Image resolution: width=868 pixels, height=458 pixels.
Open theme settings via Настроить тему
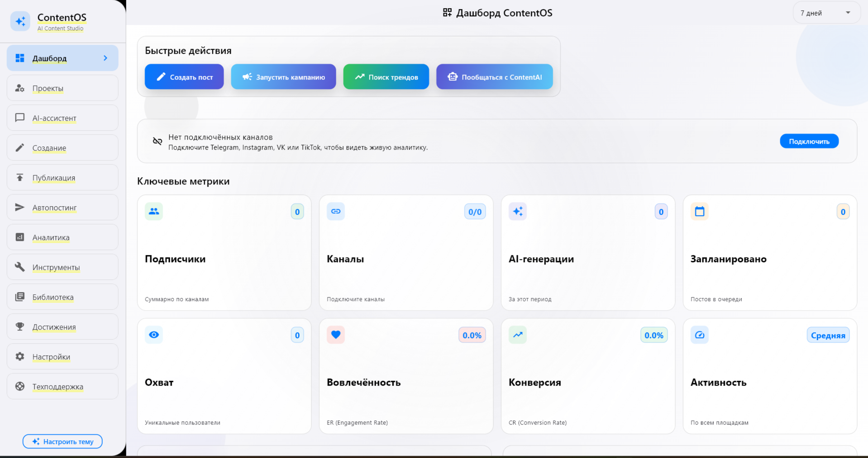(62, 441)
